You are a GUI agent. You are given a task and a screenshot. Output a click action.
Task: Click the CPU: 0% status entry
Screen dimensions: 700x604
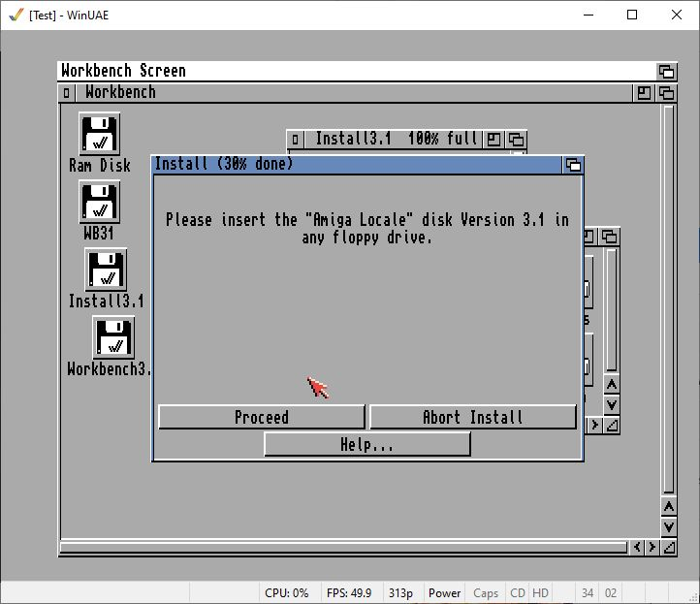click(x=287, y=592)
